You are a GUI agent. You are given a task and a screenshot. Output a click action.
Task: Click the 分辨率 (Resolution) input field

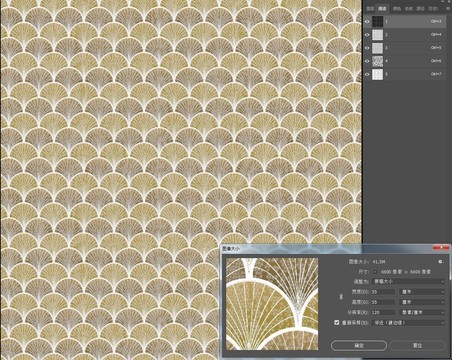(383, 312)
